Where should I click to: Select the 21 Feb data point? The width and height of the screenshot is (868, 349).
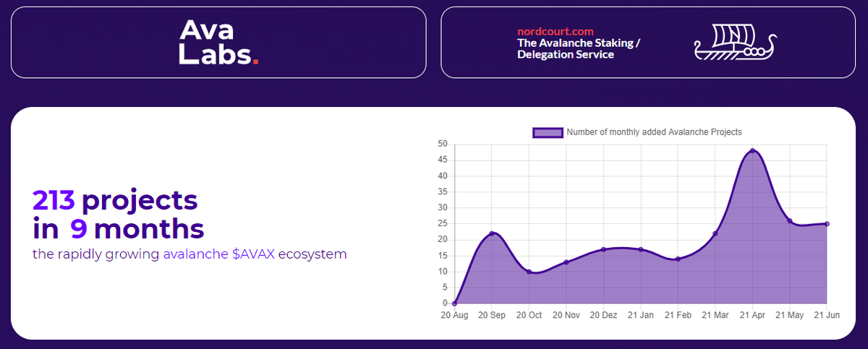click(678, 259)
